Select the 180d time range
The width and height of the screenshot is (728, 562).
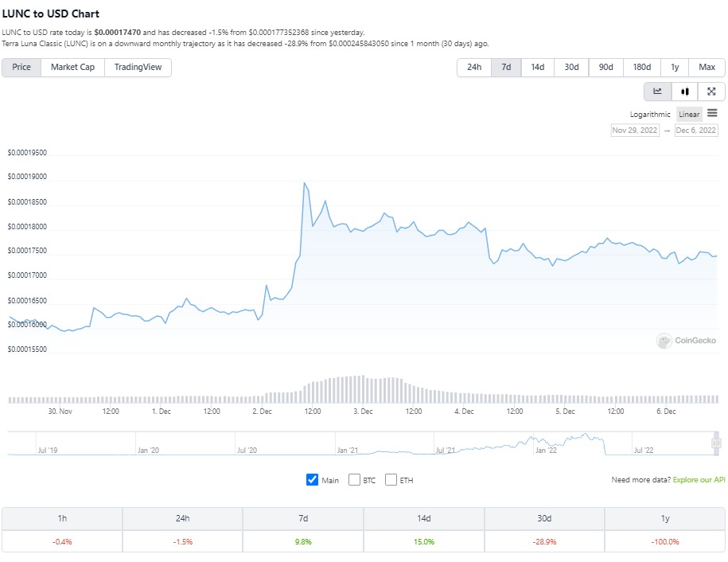tap(641, 68)
